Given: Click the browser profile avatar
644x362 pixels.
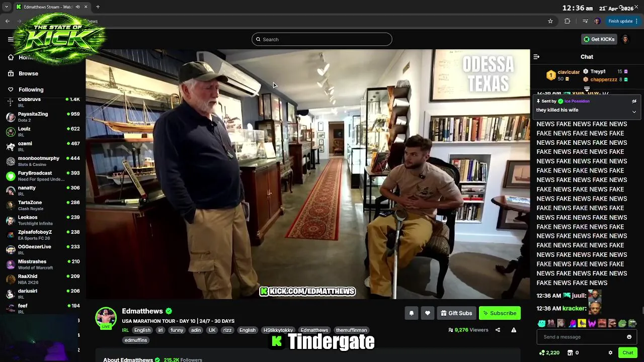Looking at the screenshot, I should [597, 21].
